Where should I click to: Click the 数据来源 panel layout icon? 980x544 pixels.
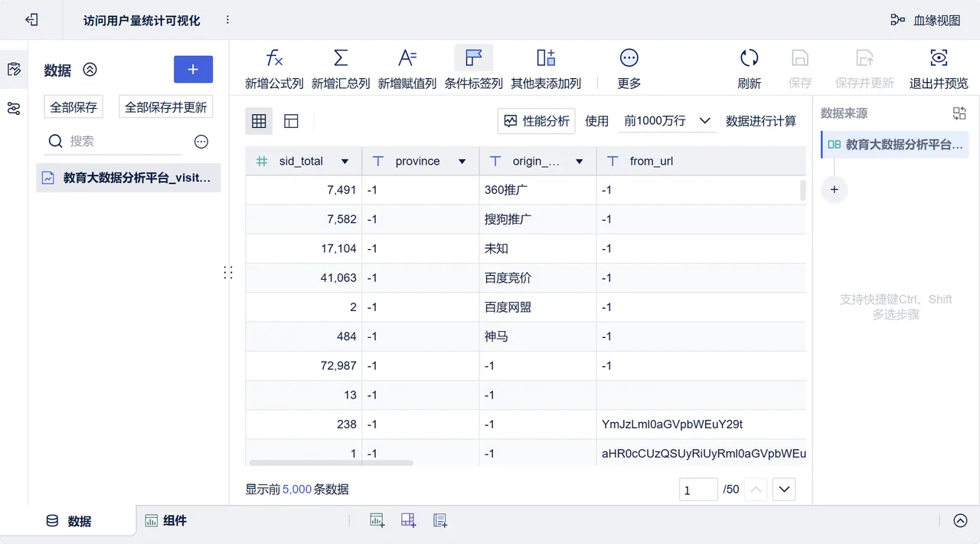click(959, 113)
